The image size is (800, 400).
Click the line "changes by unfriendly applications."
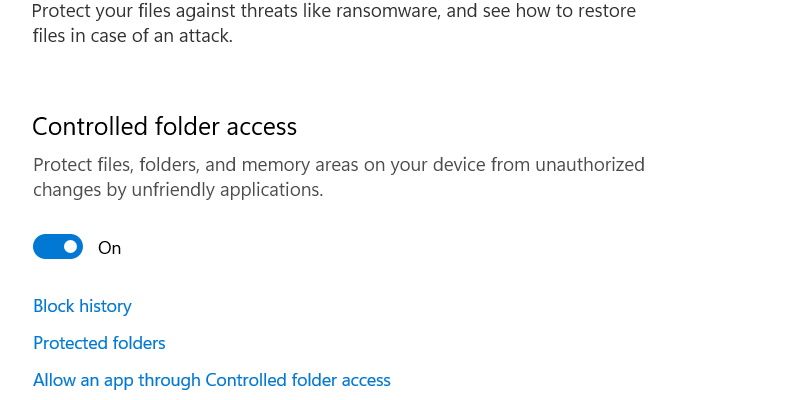point(178,190)
